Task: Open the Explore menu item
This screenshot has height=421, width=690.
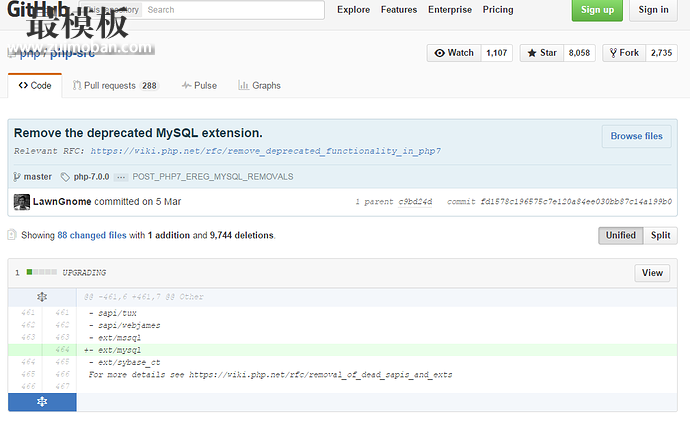Action: click(x=353, y=10)
